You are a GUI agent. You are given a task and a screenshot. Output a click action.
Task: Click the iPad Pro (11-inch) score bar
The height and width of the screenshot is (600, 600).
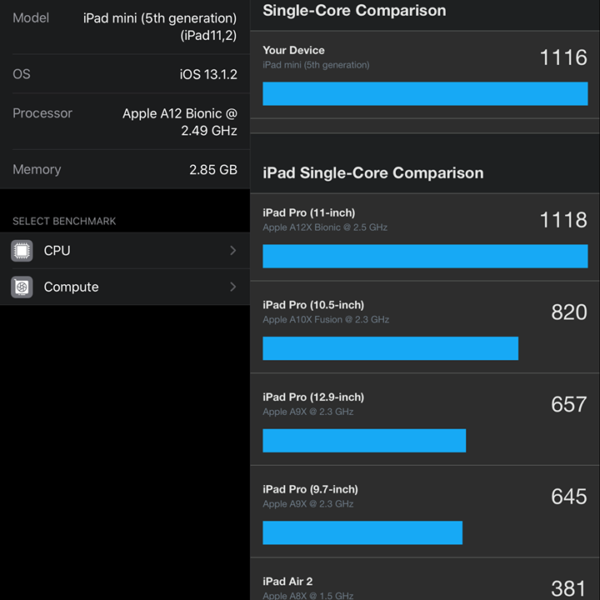click(425, 256)
